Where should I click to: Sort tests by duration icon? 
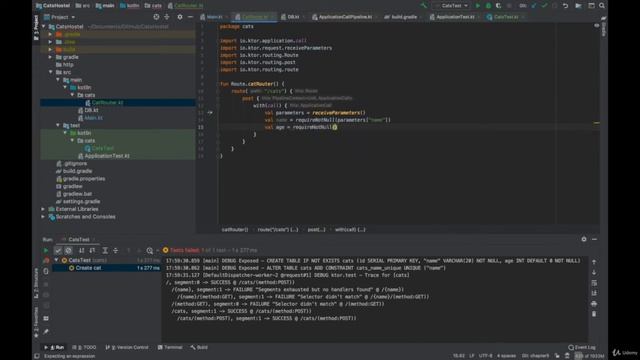(x=92, y=250)
